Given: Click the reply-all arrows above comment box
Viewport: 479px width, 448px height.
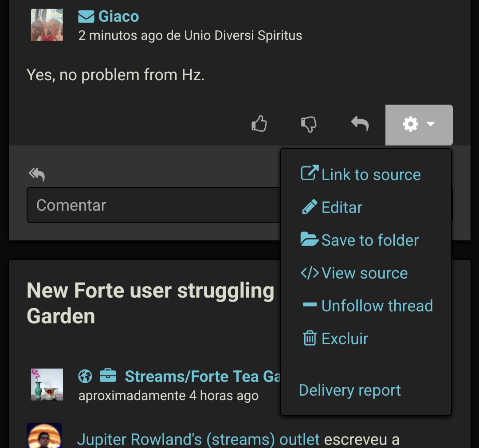Looking at the screenshot, I should coord(37,175).
